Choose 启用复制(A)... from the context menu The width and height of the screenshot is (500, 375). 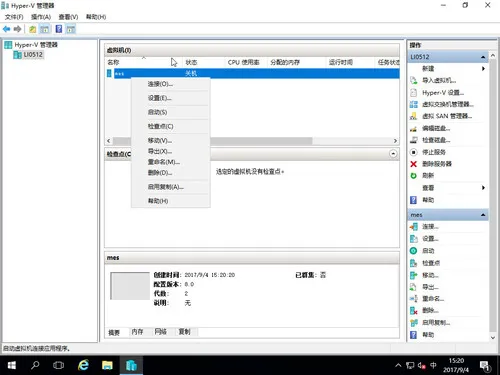171,187
